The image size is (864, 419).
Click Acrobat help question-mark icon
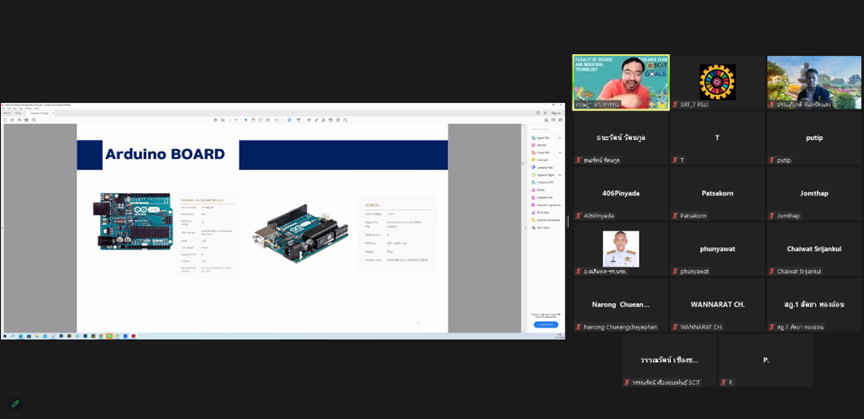[538, 113]
